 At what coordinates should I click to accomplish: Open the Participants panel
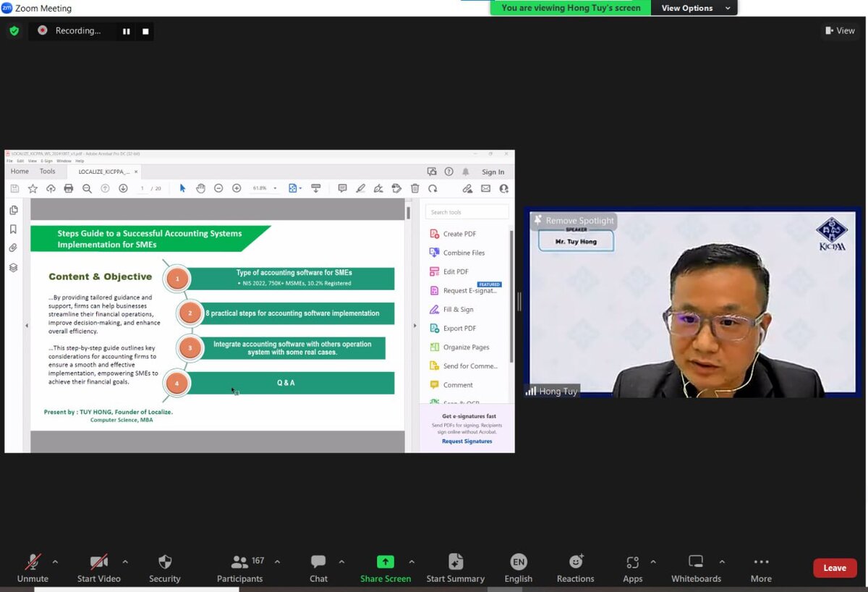coord(240,569)
